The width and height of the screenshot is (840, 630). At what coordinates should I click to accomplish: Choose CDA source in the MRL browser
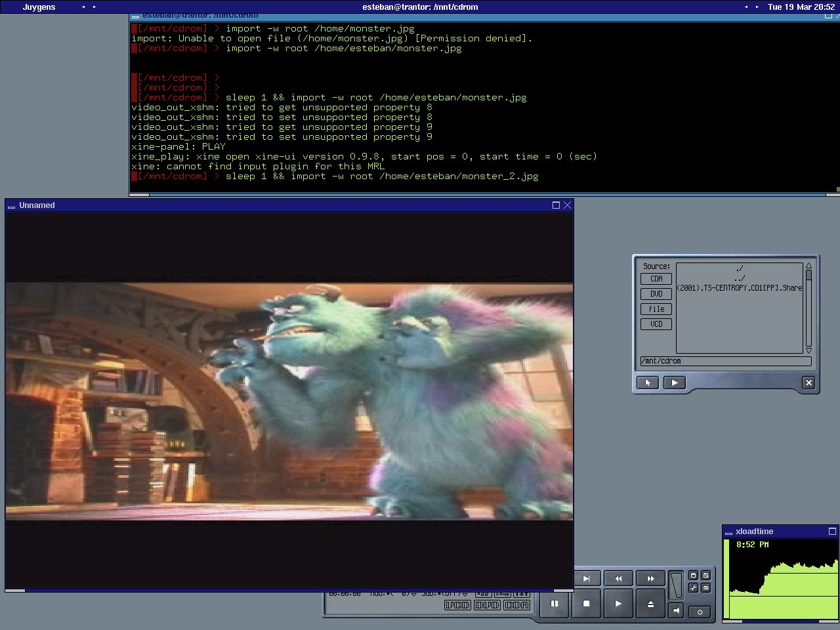[656, 279]
